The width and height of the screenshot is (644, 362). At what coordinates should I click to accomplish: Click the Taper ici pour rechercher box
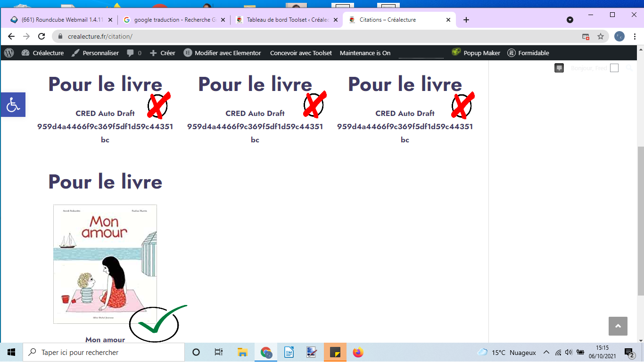(104, 352)
